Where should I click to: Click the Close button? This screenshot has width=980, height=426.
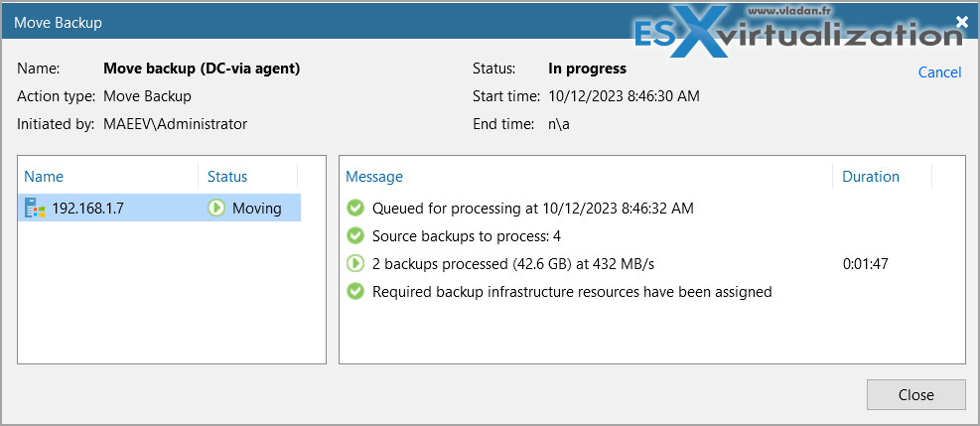point(915,395)
